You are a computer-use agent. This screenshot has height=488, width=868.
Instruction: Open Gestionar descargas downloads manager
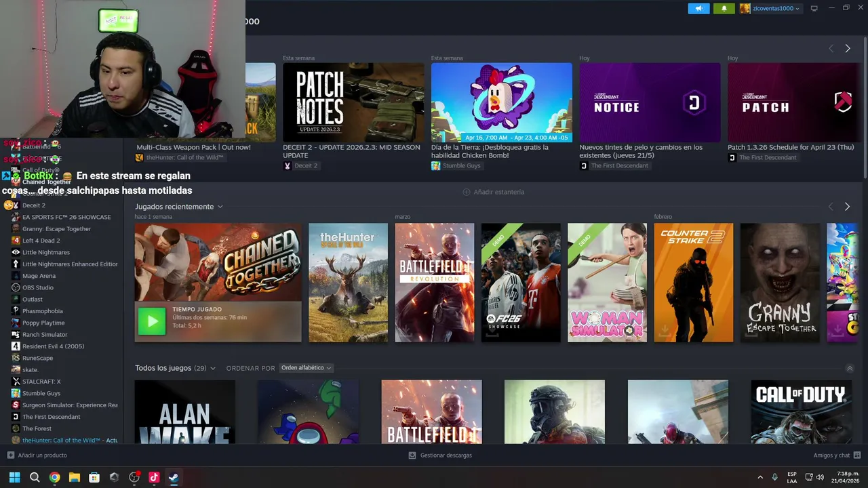[x=440, y=455]
